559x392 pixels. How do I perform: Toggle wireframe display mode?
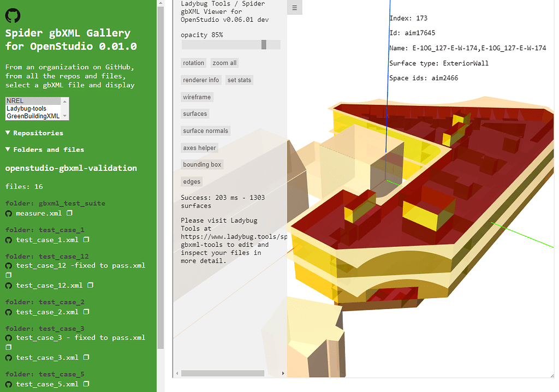point(197,97)
